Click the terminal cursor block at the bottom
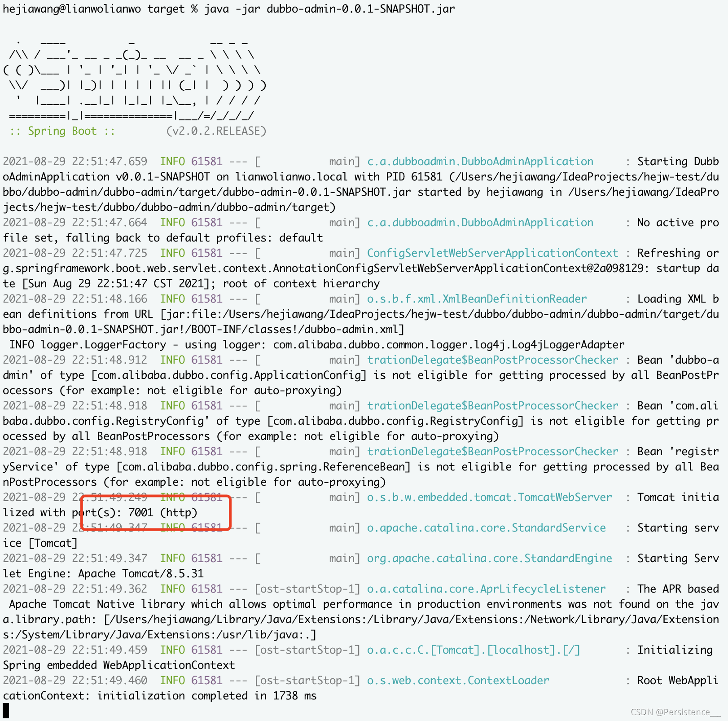This screenshot has width=728, height=721. point(6,711)
